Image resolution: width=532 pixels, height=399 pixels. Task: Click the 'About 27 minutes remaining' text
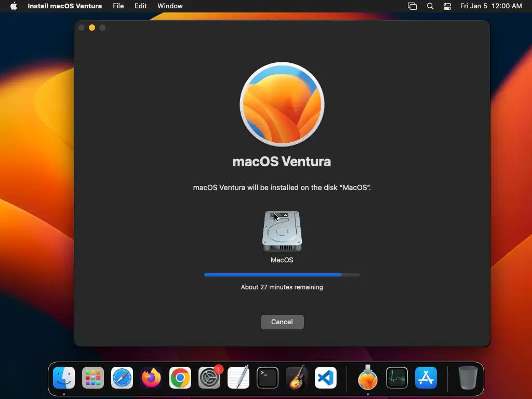(x=282, y=287)
